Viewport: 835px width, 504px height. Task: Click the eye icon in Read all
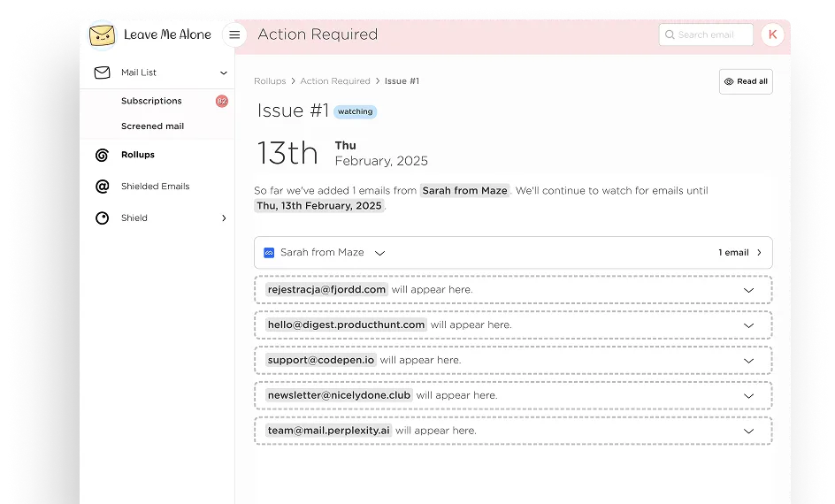point(729,81)
